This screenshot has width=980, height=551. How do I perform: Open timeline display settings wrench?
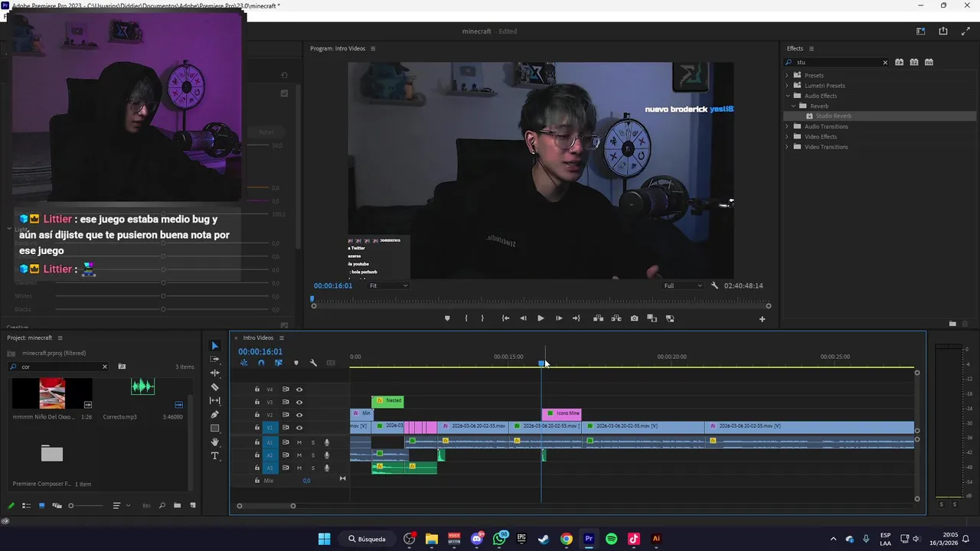(313, 363)
